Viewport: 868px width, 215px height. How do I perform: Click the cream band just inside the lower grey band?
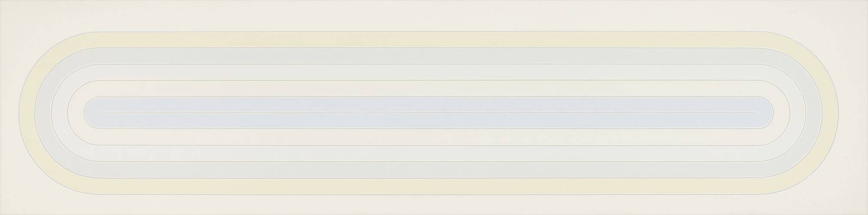434,153
